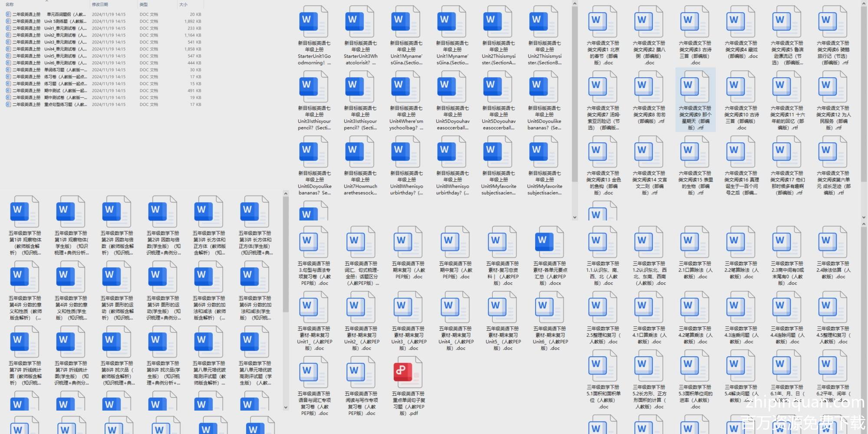Select 五年级英语下册 素材-期末复习 Unit6 file icon
The image size is (868, 434).
pyautogui.click(x=549, y=306)
